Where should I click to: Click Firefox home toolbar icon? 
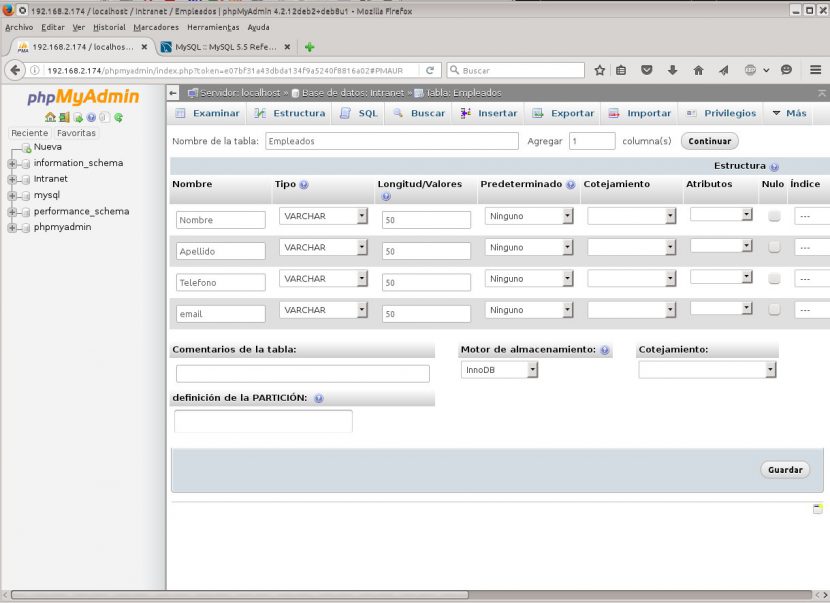(698, 70)
